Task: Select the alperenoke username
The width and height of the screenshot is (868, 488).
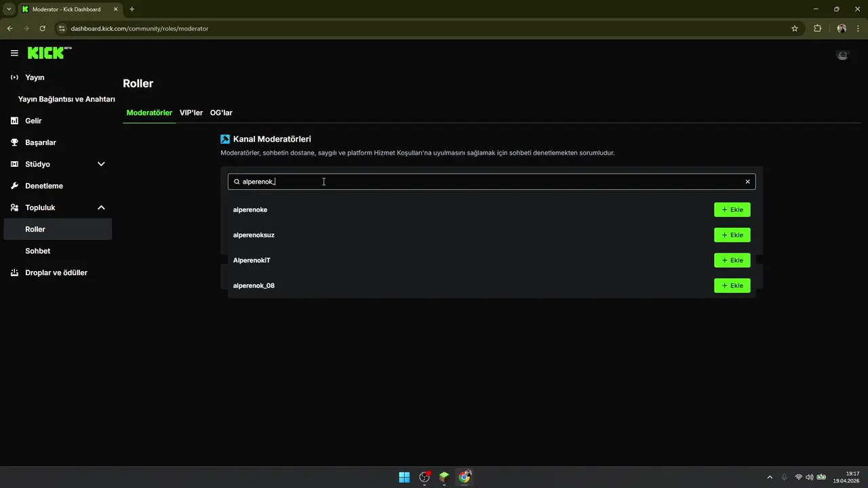Action: coord(250,209)
